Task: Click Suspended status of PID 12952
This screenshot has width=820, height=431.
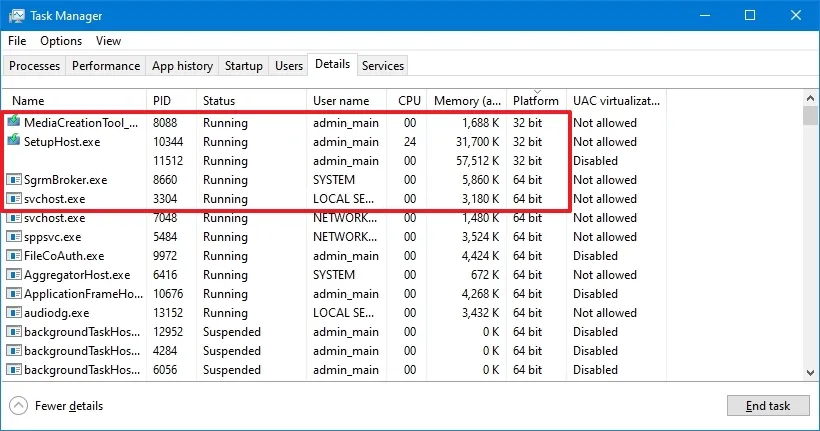Action: [x=232, y=332]
